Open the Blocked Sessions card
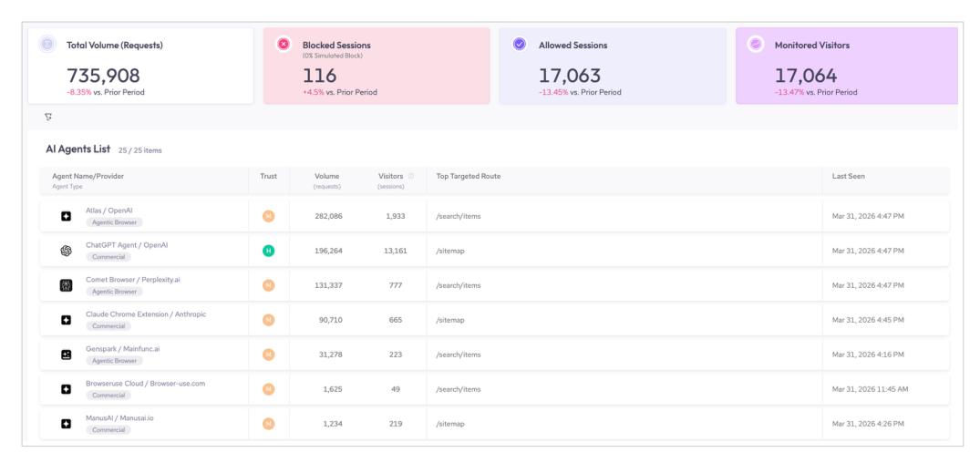Screen dimensions: 980x463 point(377,66)
